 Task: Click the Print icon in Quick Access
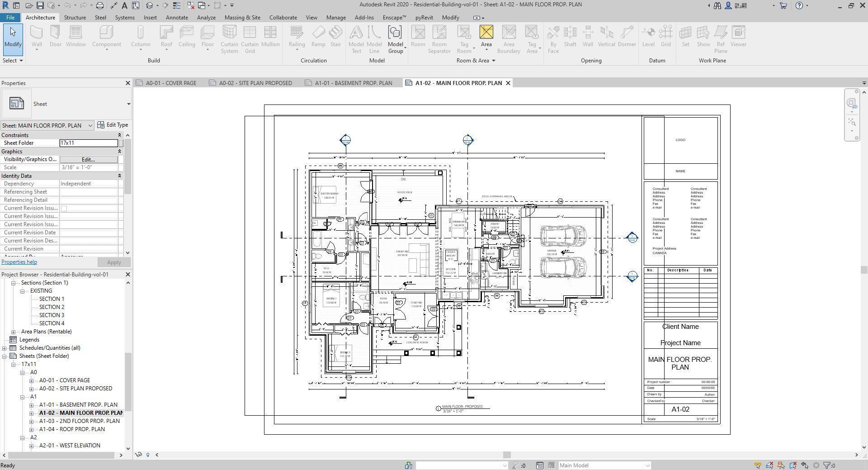coord(99,5)
